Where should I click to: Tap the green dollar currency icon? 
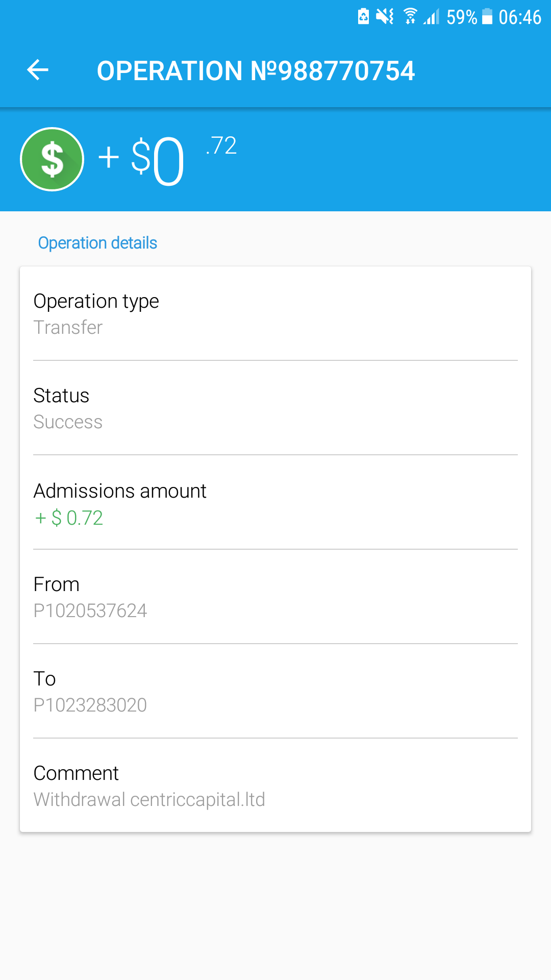[52, 159]
